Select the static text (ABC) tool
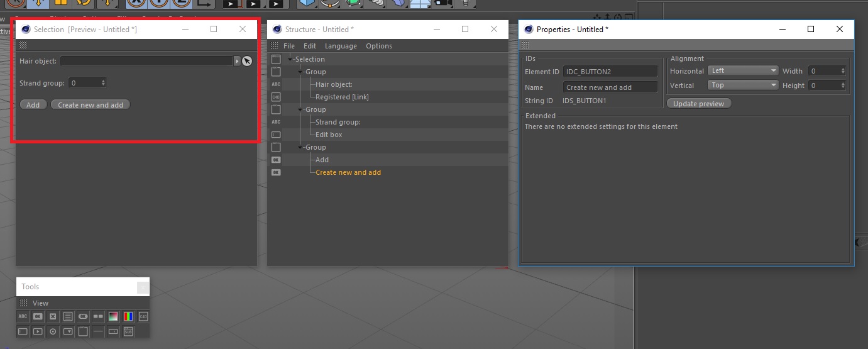 pyautogui.click(x=23, y=316)
